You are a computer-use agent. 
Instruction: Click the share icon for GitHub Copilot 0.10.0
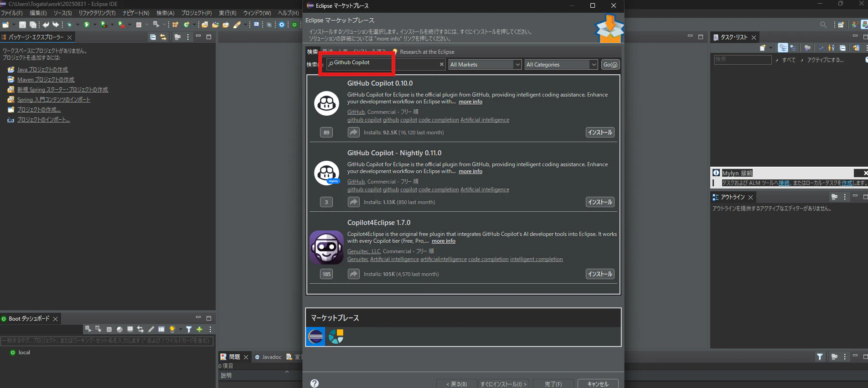point(354,132)
